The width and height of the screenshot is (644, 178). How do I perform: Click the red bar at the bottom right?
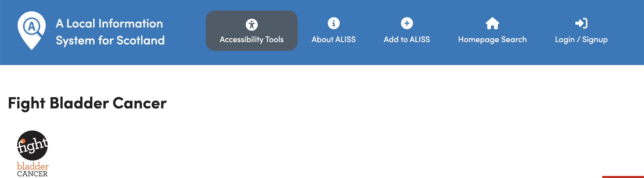point(623,177)
